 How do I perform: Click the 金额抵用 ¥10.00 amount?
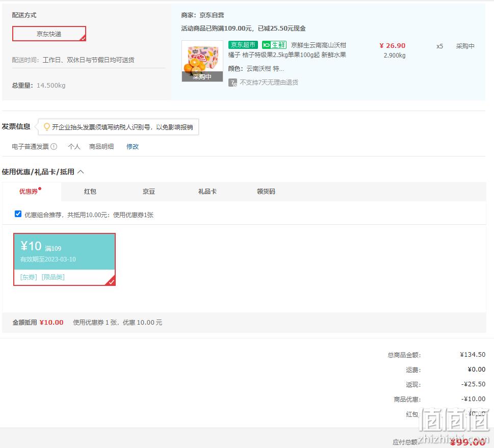click(51, 322)
